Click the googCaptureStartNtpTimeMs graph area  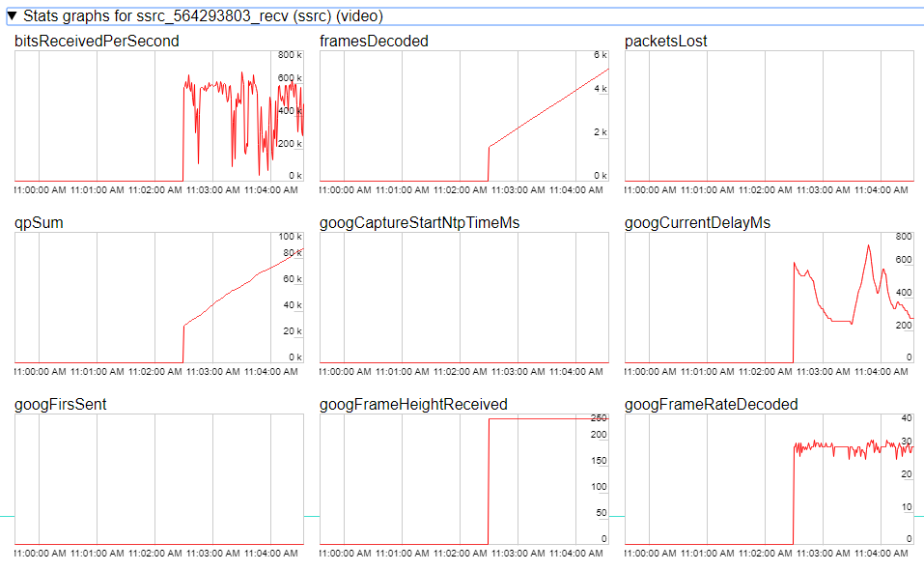coord(463,298)
